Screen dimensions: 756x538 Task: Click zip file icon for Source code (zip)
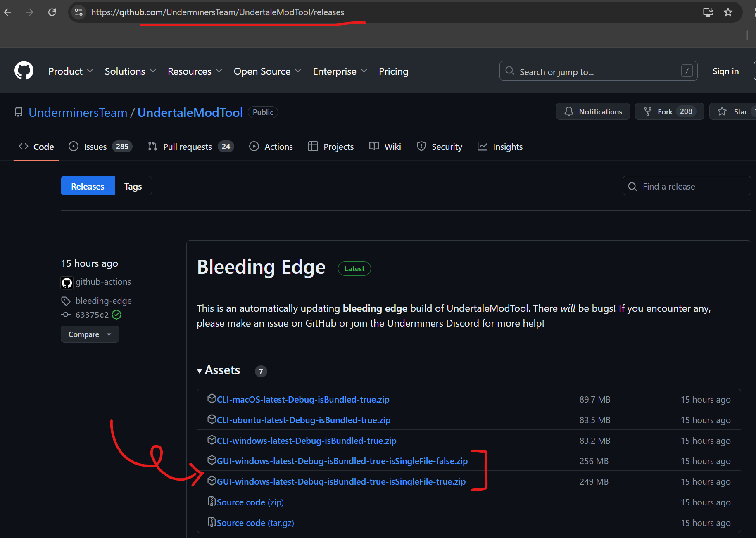212,501
